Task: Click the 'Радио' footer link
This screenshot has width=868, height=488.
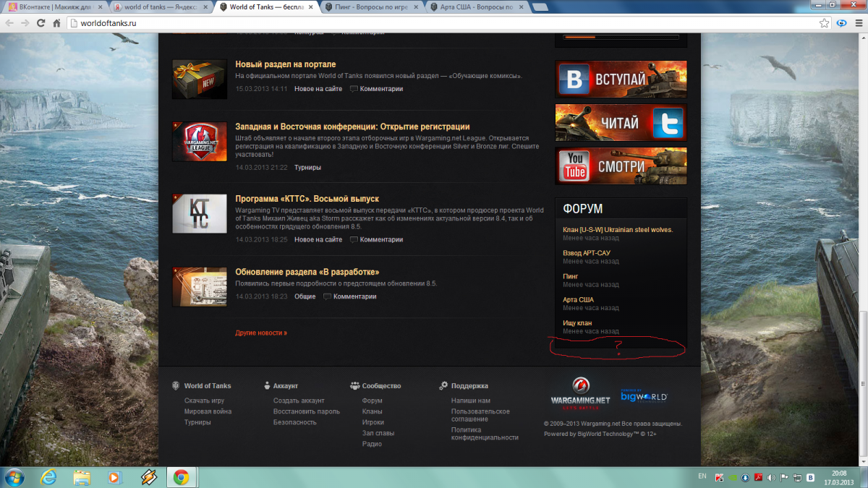Action: tap(372, 444)
